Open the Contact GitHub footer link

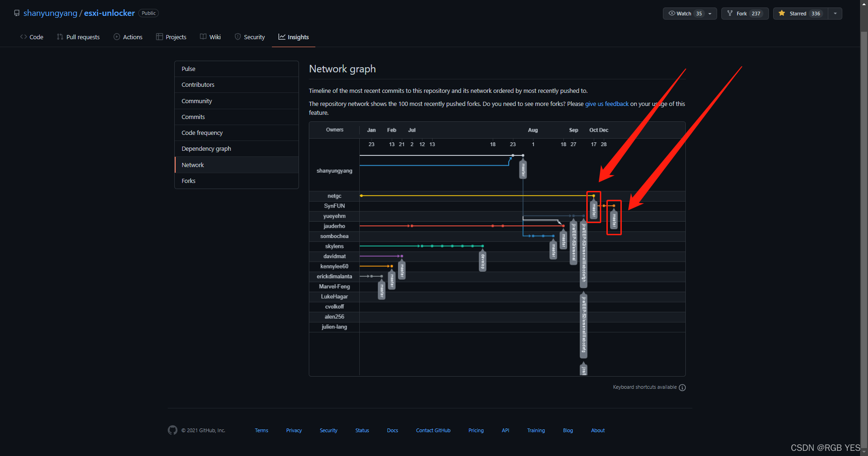pyautogui.click(x=433, y=430)
